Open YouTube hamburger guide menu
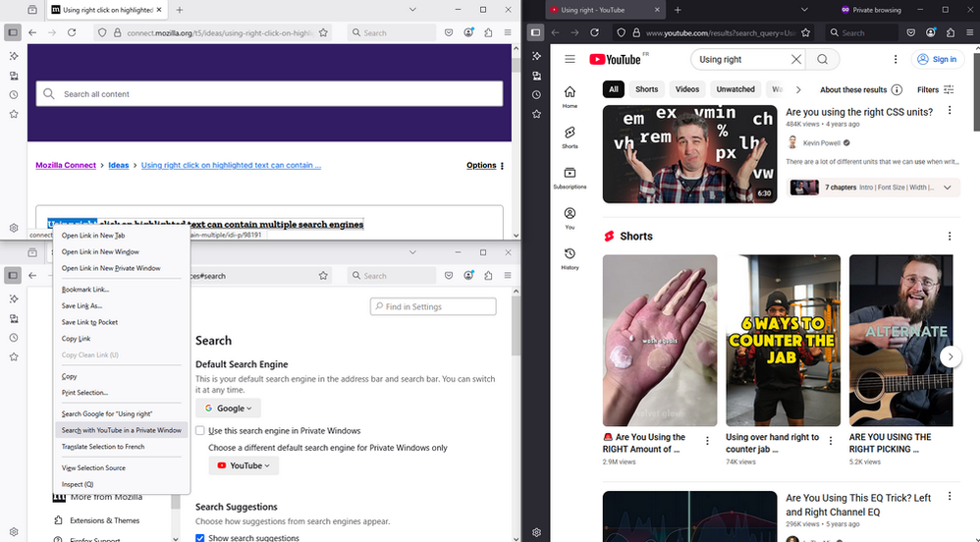Viewport: 980px width, 542px height. (x=570, y=59)
